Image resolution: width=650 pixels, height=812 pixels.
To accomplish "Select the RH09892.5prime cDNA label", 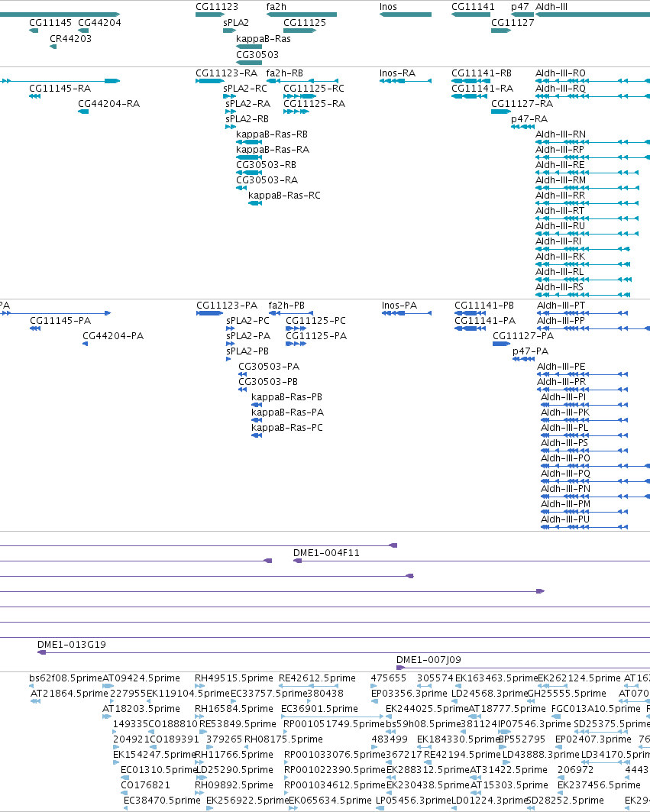I will 234,785.
